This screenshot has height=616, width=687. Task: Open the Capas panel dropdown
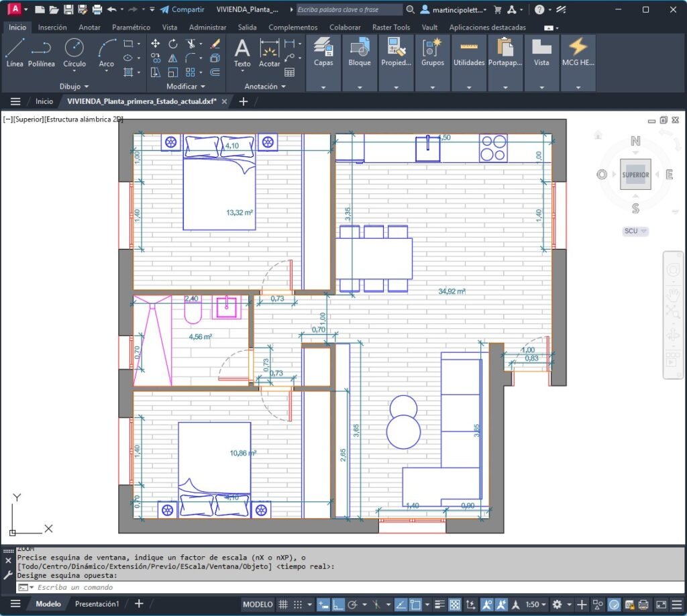pyautogui.click(x=323, y=87)
